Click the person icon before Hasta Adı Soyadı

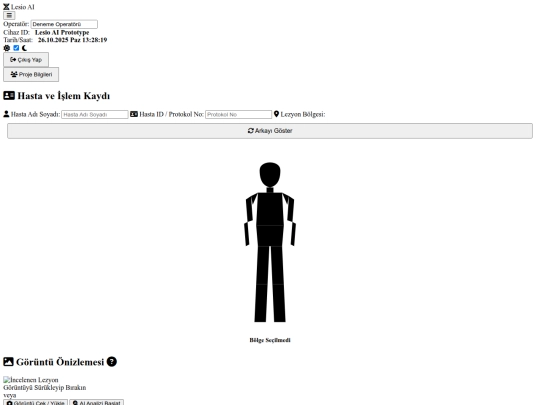pyautogui.click(x=6, y=114)
